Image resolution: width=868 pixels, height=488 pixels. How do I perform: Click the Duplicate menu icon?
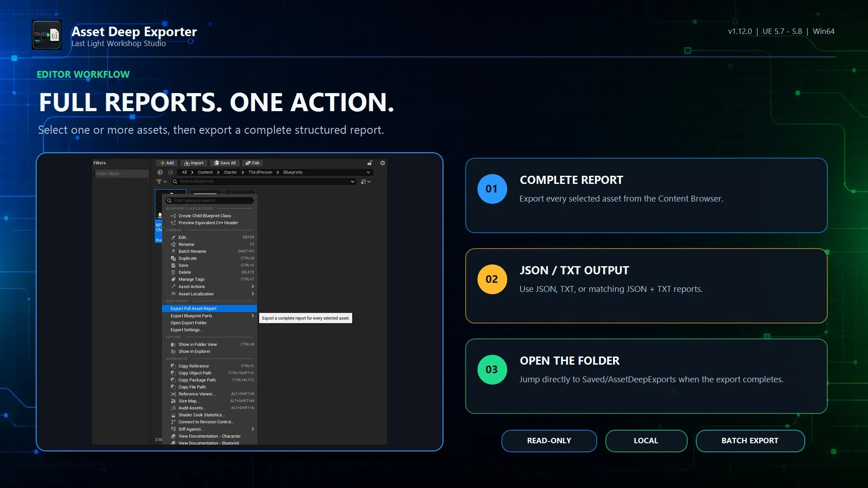[x=173, y=258]
